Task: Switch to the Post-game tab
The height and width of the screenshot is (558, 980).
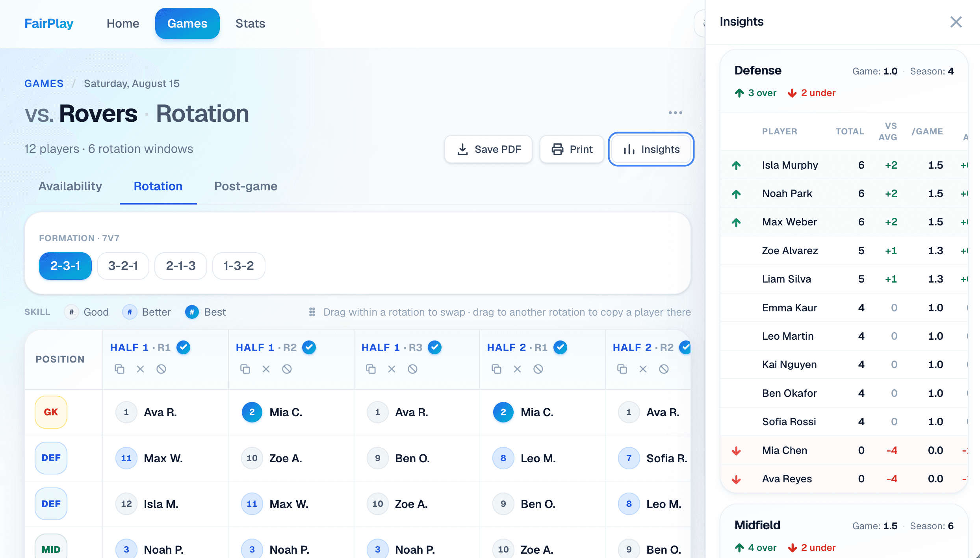Action: [x=246, y=186]
